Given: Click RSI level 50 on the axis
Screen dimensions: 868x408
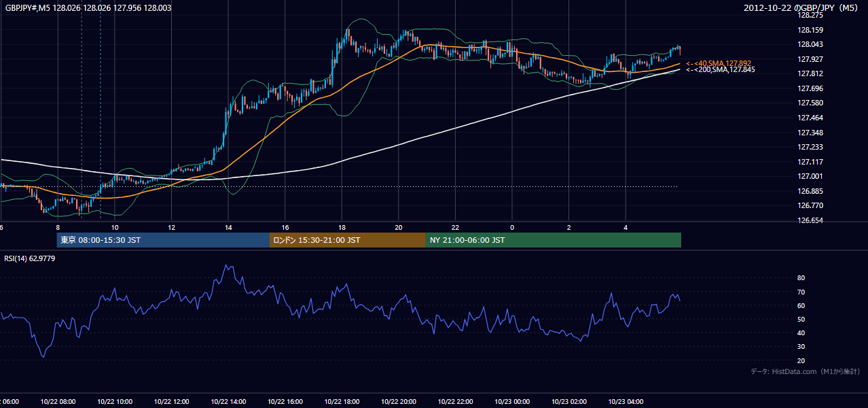Looking at the screenshot, I should (801, 320).
